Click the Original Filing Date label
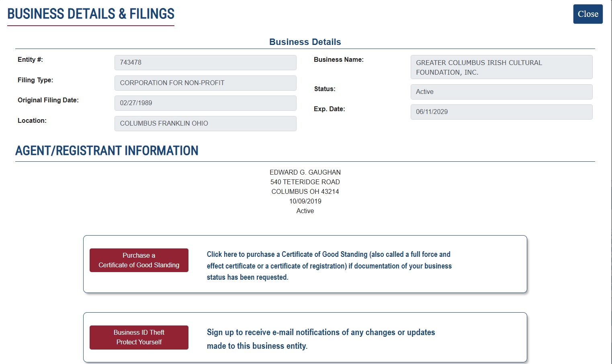The height and width of the screenshot is (364, 612). (48, 100)
